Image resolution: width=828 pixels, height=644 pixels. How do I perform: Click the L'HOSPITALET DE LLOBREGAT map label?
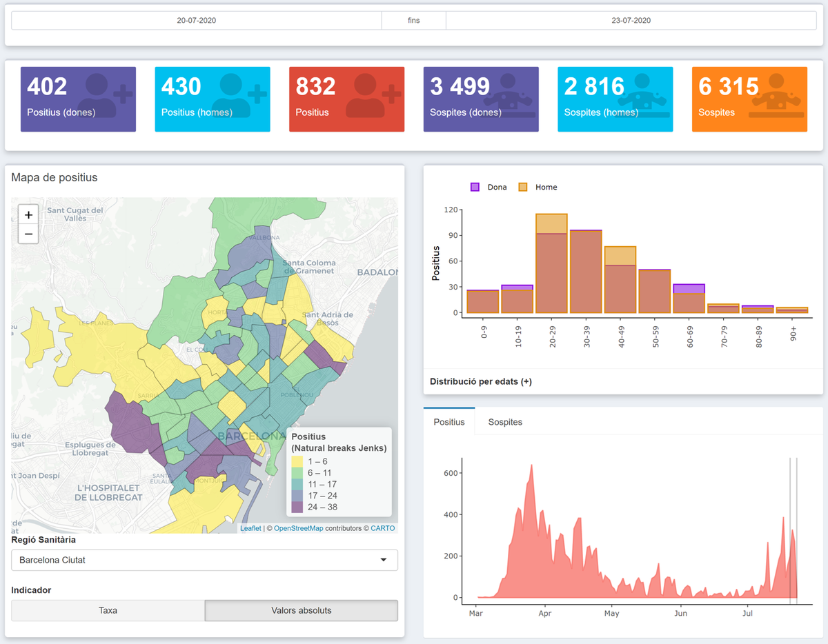[108, 492]
